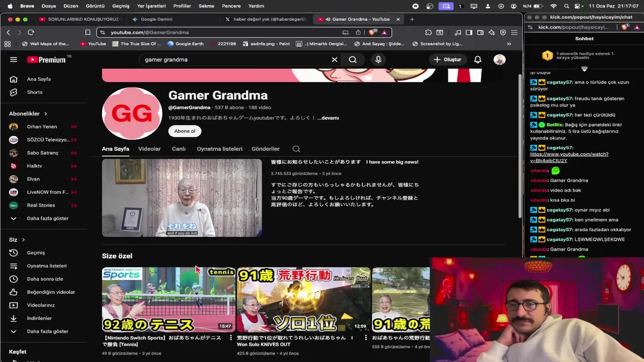Click the YouTube Premium logo
The image size is (644, 362).
[x=46, y=59]
